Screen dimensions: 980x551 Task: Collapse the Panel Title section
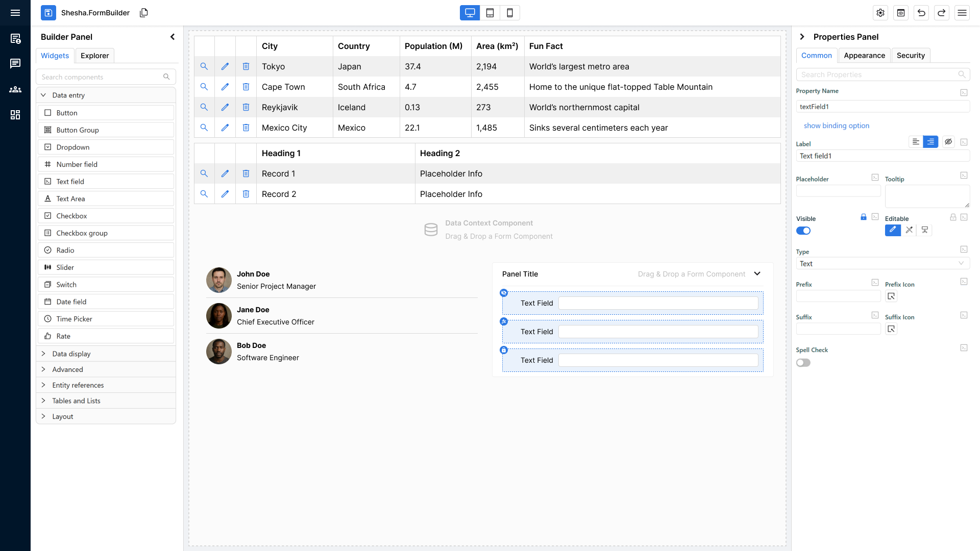point(757,274)
